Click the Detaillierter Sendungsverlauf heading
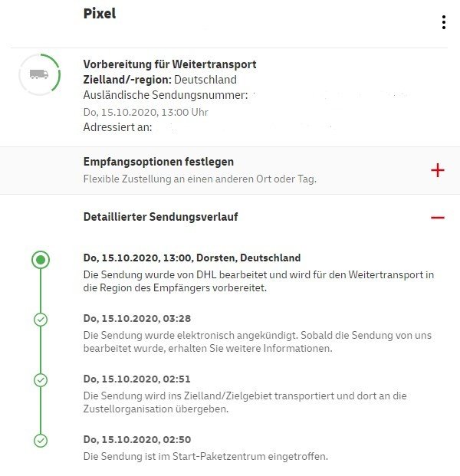The width and height of the screenshot is (460, 476). click(161, 217)
